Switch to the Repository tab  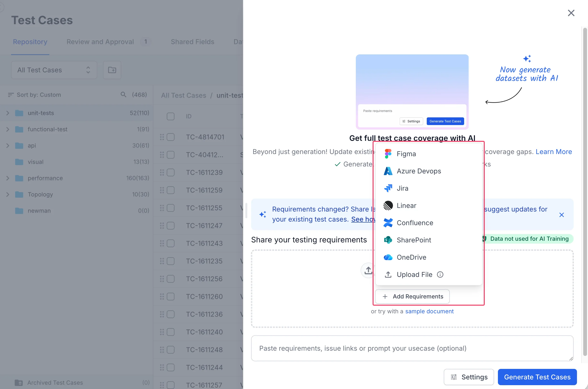click(30, 42)
